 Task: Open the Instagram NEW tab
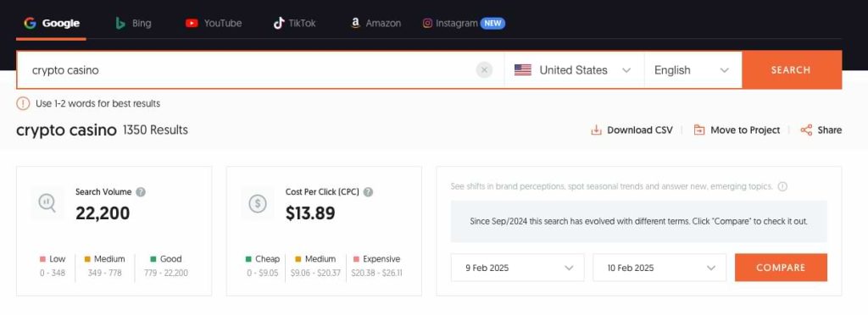click(x=464, y=23)
